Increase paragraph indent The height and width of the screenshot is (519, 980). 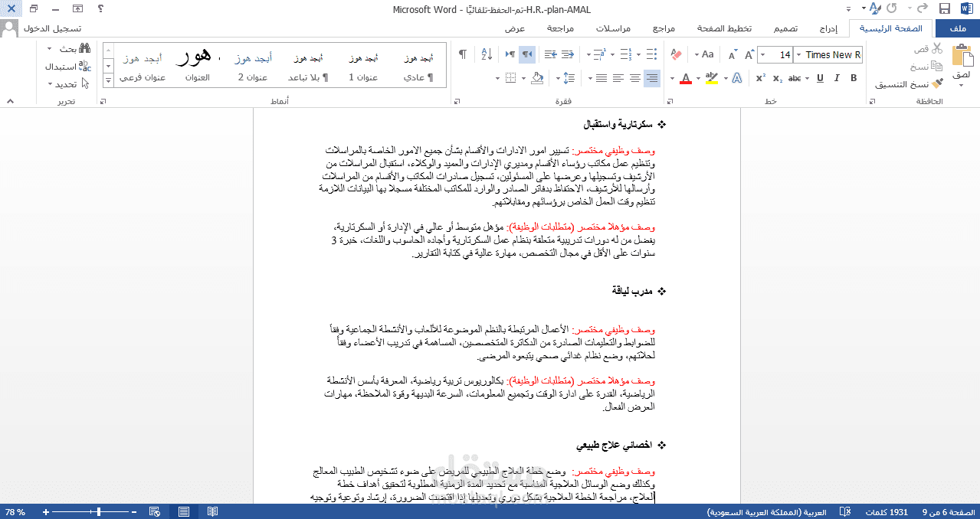[550, 54]
